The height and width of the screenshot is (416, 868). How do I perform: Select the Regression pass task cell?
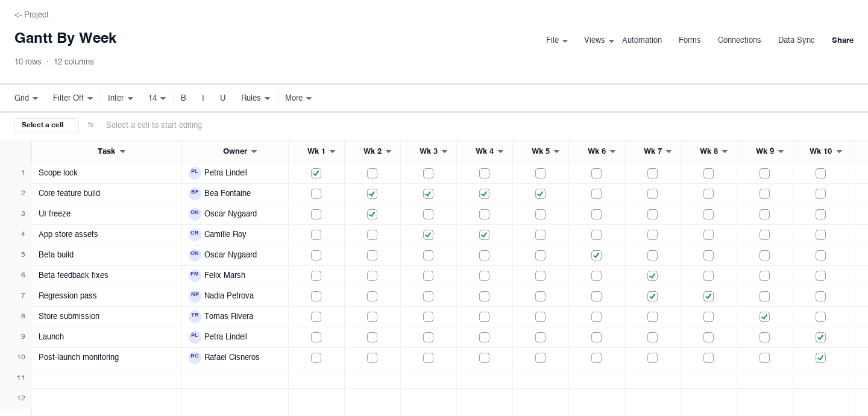(x=107, y=296)
